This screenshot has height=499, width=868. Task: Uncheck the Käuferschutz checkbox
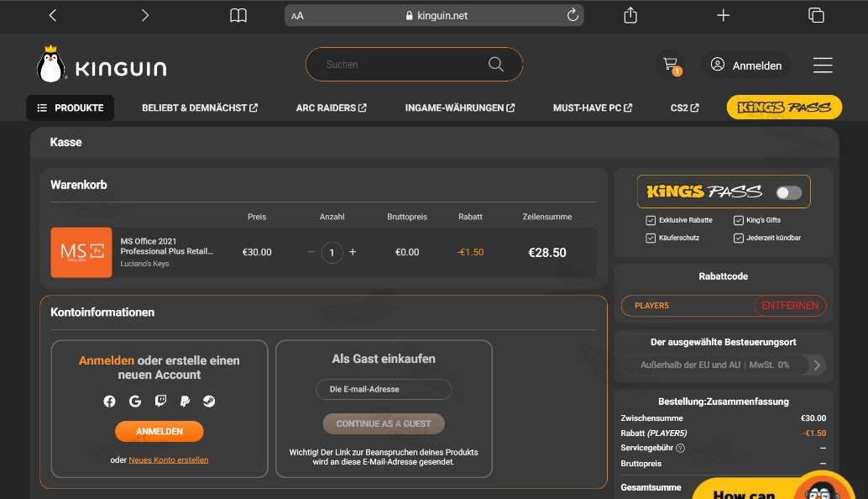[x=650, y=238]
